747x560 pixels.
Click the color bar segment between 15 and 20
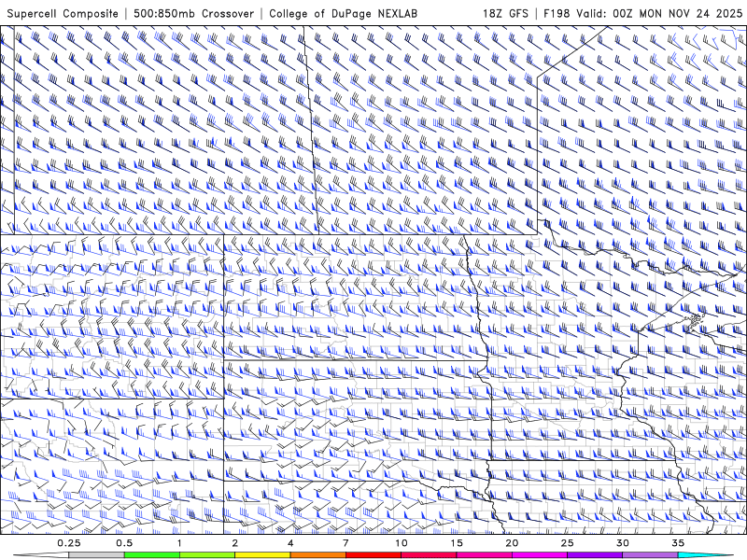(x=484, y=555)
